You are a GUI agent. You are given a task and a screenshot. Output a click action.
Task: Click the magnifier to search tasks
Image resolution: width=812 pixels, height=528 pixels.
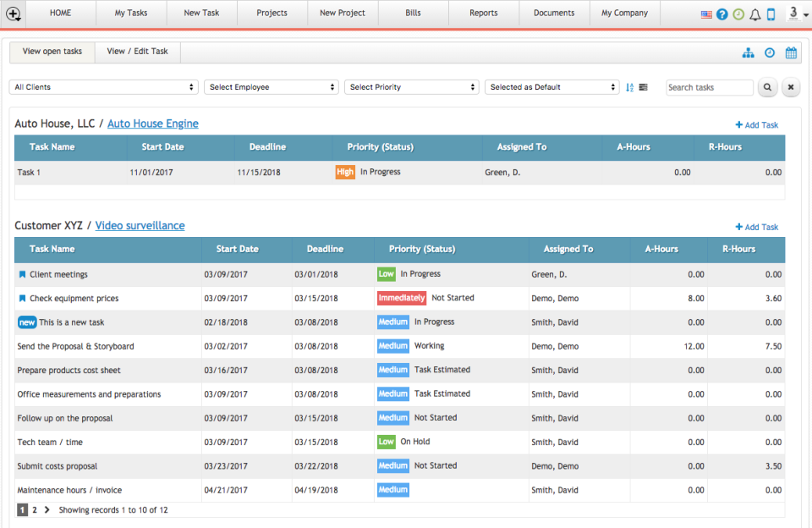[x=767, y=87]
